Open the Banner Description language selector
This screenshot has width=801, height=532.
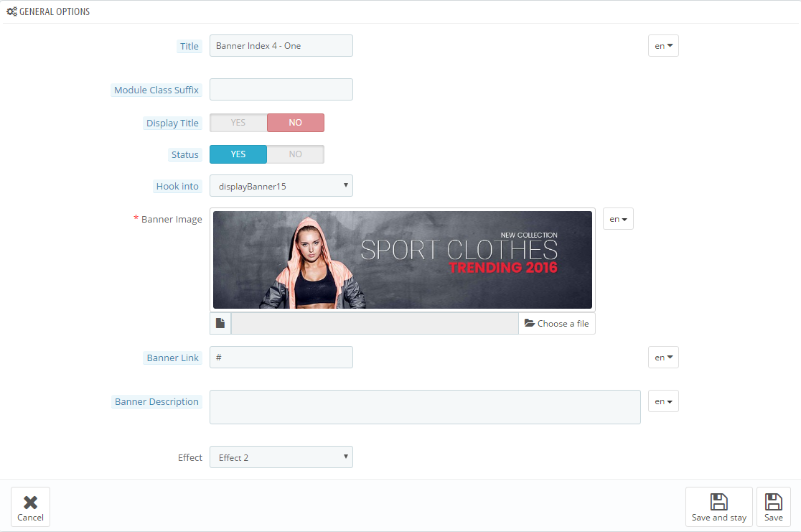point(663,401)
